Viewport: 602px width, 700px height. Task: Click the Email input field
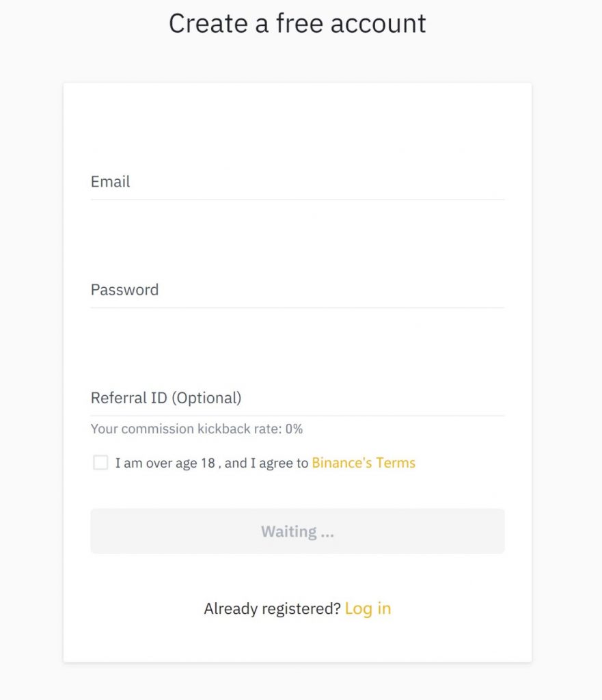(x=297, y=182)
